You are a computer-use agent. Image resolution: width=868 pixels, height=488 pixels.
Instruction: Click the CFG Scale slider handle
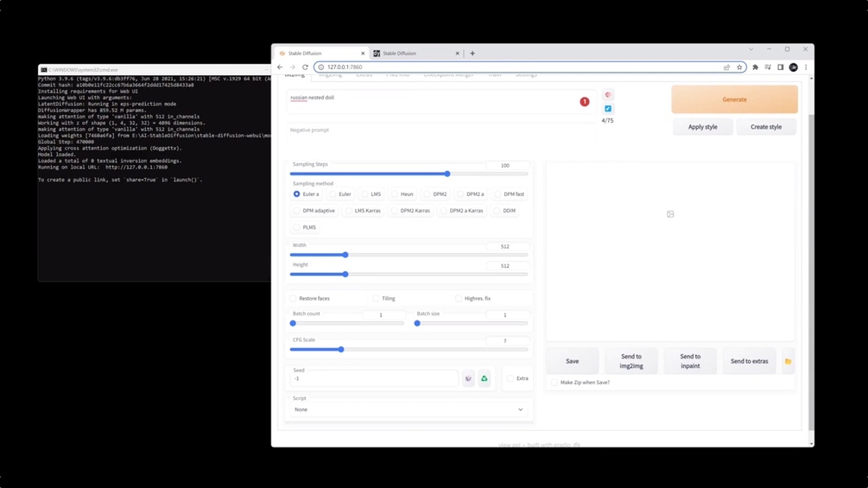click(x=341, y=350)
